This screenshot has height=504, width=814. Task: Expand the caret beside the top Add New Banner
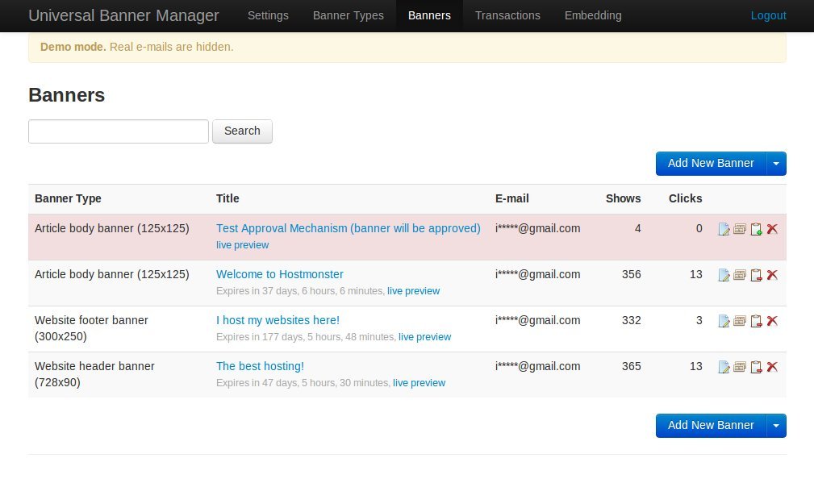point(776,164)
